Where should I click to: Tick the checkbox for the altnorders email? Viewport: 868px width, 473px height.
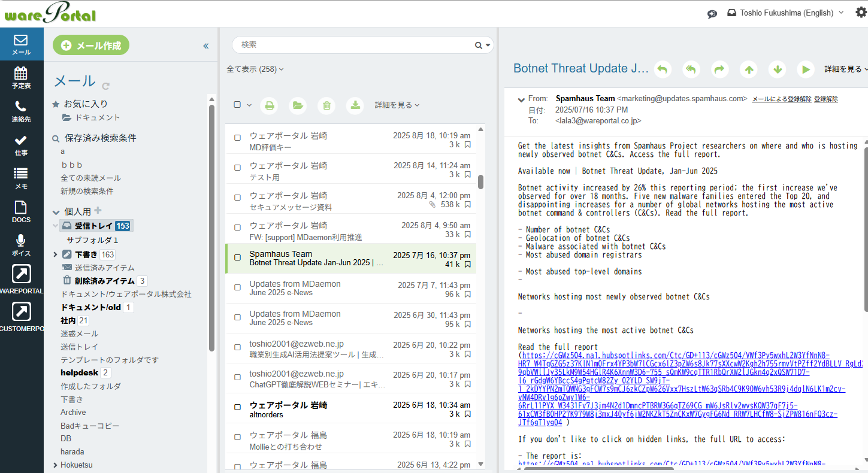(x=238, y=407)
